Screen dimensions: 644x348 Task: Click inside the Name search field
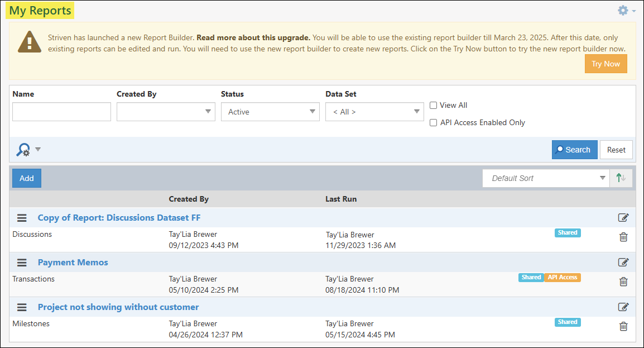[61, 112]
